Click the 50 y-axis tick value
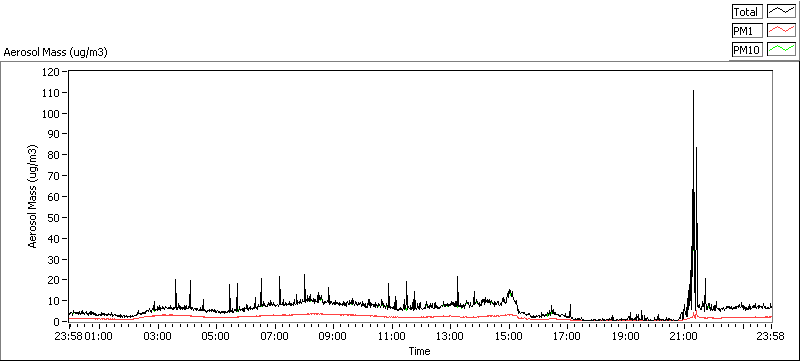Screen dimensions: 800x361 [55, 218]
